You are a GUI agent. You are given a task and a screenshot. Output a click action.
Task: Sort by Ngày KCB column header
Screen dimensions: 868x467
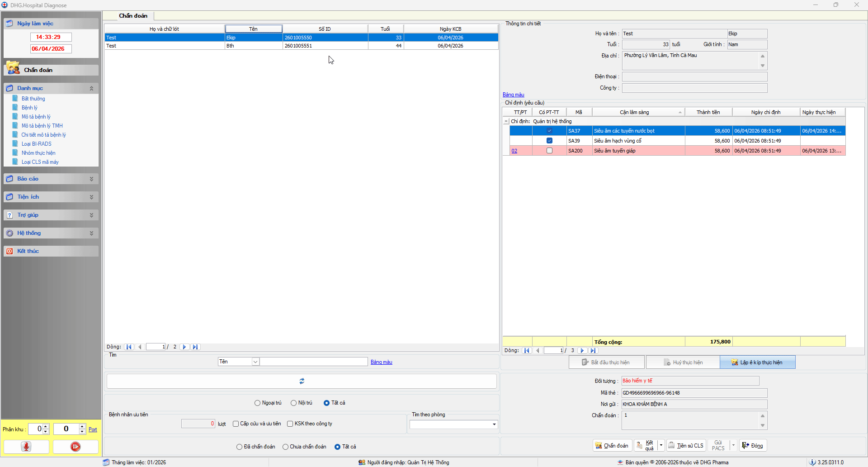(451, 29)
